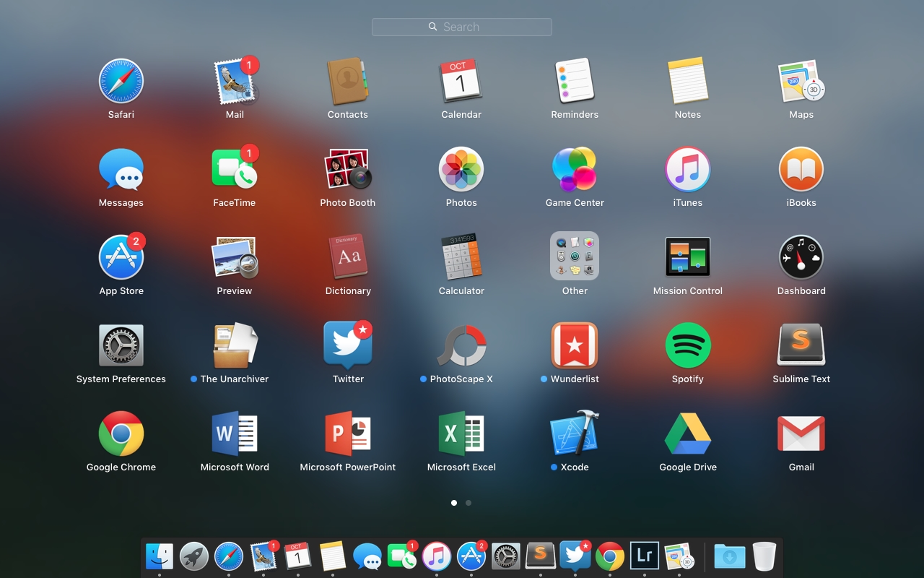Launch the Dashboard app
Viewport: 924px width, 578px height.
click(801, 258)
